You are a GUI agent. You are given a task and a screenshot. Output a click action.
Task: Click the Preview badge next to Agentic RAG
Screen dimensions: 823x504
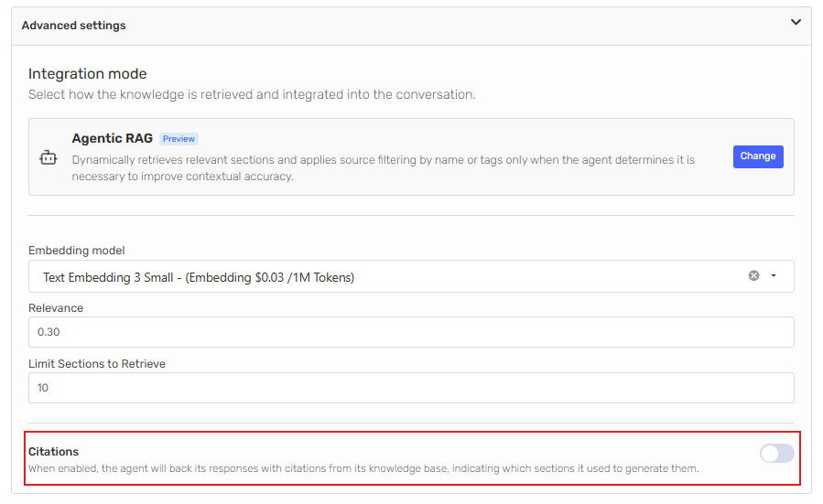pos(179,139)
